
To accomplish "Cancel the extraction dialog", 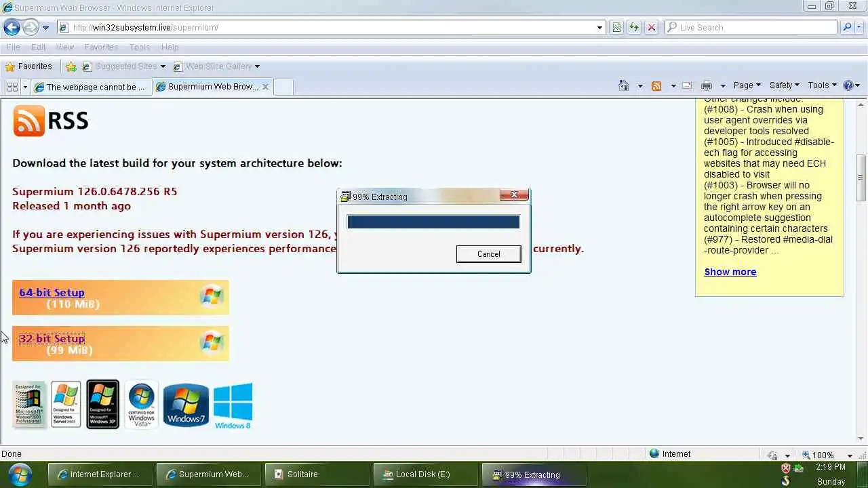I will 488,254.
